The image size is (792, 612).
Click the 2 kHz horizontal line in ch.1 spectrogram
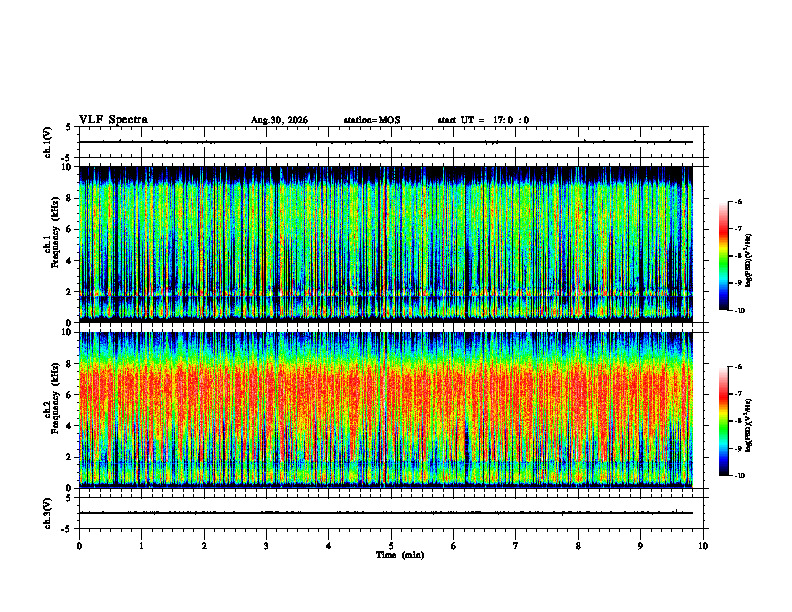[386, 294]
